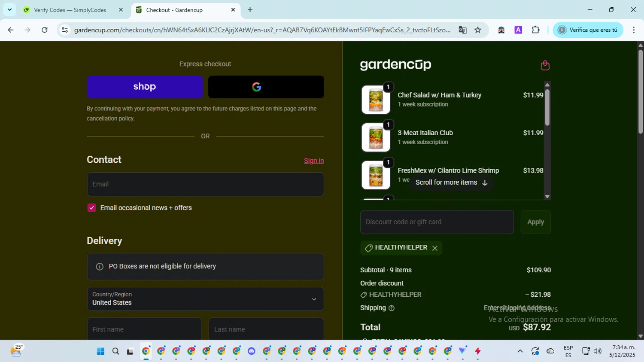Open the shopping bag cart icon
The image size is (644, 362).
click(545, 65)
